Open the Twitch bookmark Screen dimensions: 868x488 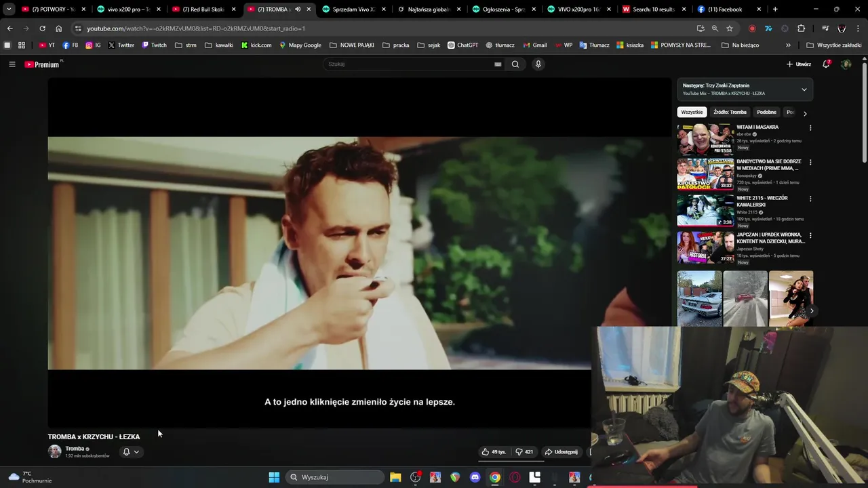pyautogui.click(x=154, y=45)
